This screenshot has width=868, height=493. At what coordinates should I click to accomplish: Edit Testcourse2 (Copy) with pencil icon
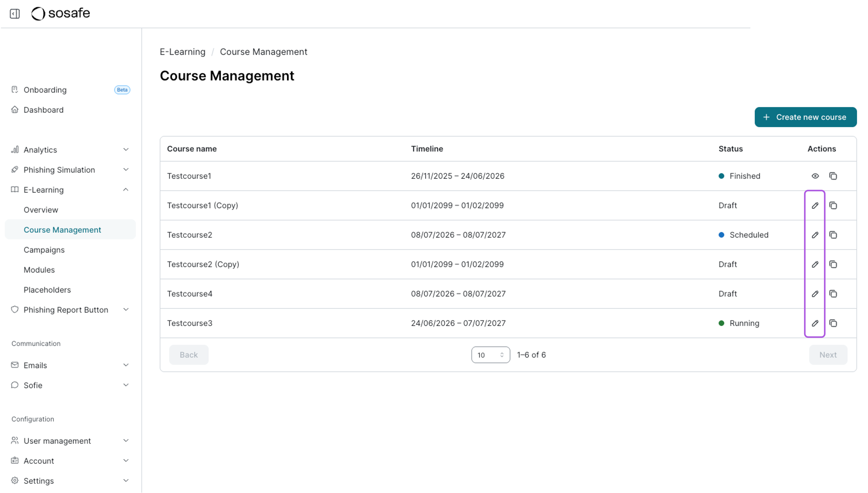click(x=815, y=265)
